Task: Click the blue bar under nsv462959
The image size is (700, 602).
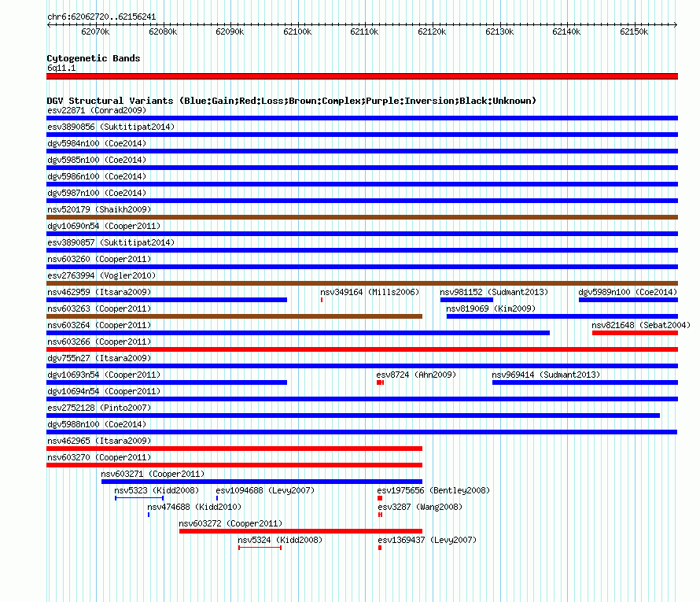Action: 167,300
